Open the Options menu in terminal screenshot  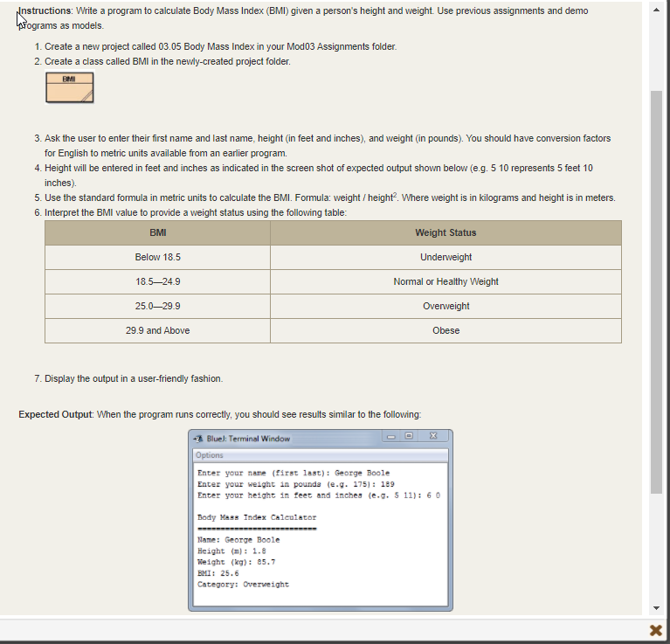point(210,455)
